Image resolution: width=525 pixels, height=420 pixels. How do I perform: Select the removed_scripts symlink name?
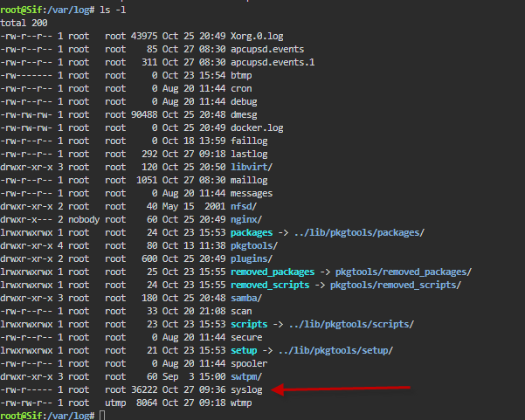(x=270, y=286)
